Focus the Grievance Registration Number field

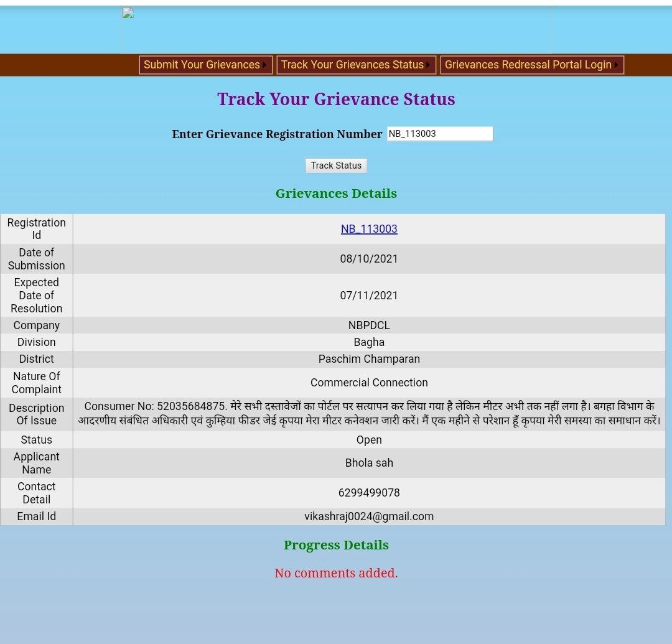pos(440,134)
